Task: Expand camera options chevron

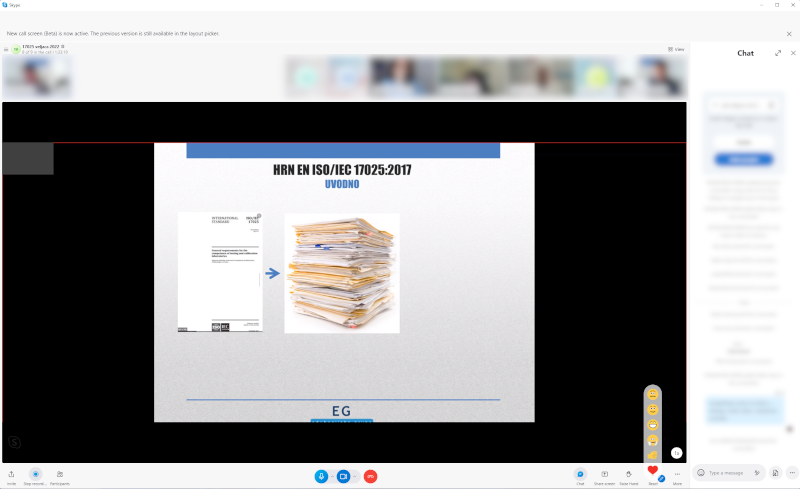Action: [x=354, y=477]
